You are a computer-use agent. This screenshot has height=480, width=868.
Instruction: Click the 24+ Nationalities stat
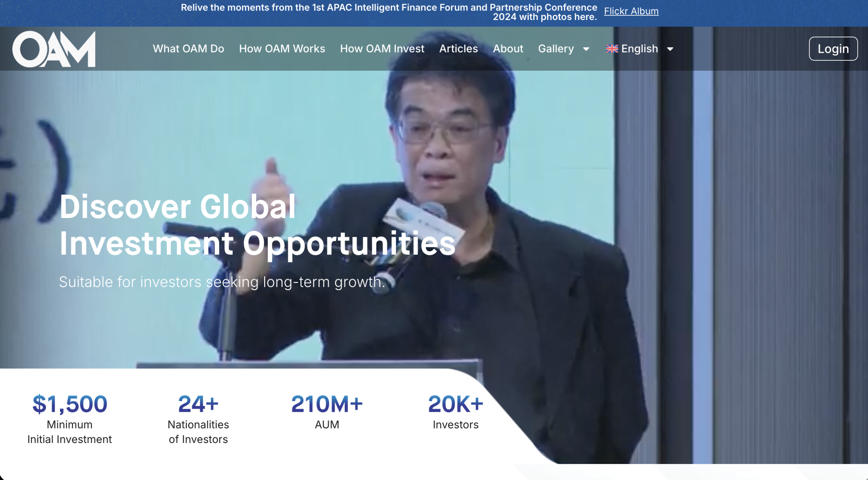(x=198, y=404)
